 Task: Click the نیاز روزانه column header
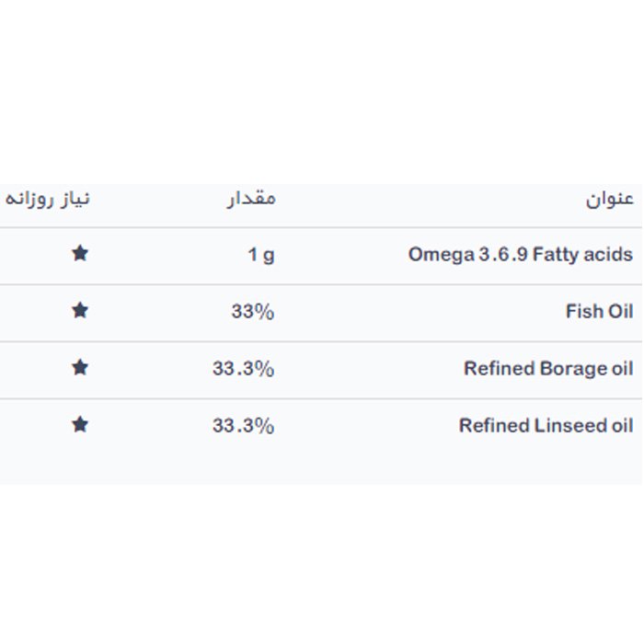pos(49,200)
